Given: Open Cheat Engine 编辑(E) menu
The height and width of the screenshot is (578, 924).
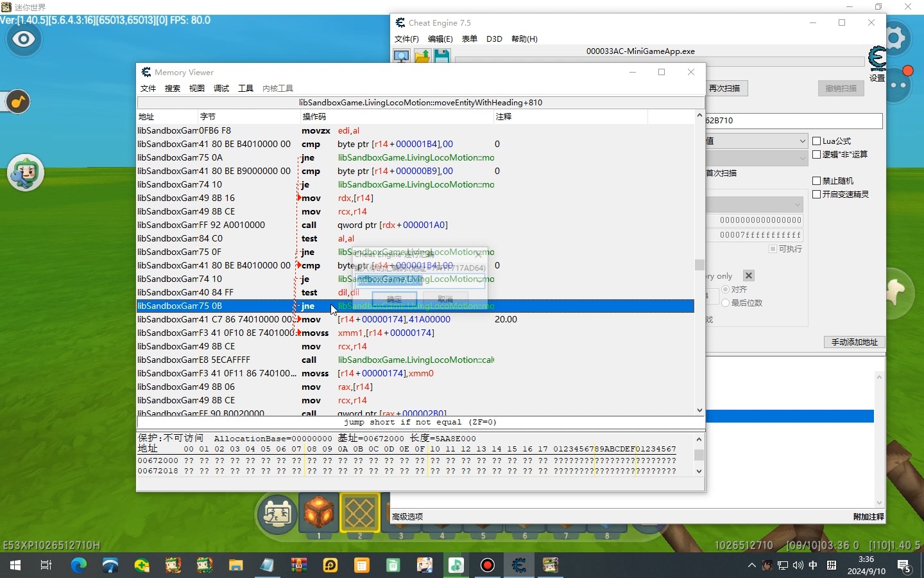Looking at the screenshot, I should pyautogui.click(x=440, y=39).
